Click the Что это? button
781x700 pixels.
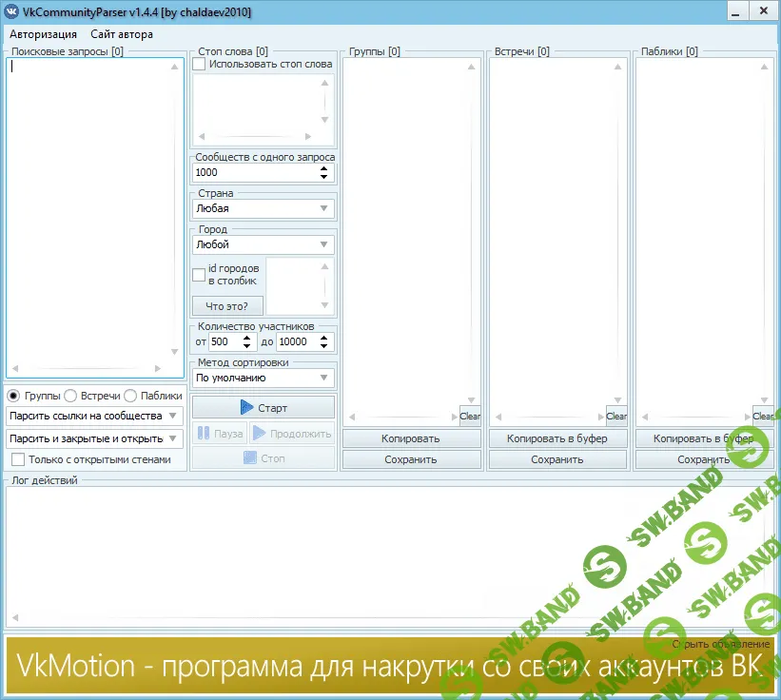227,305
